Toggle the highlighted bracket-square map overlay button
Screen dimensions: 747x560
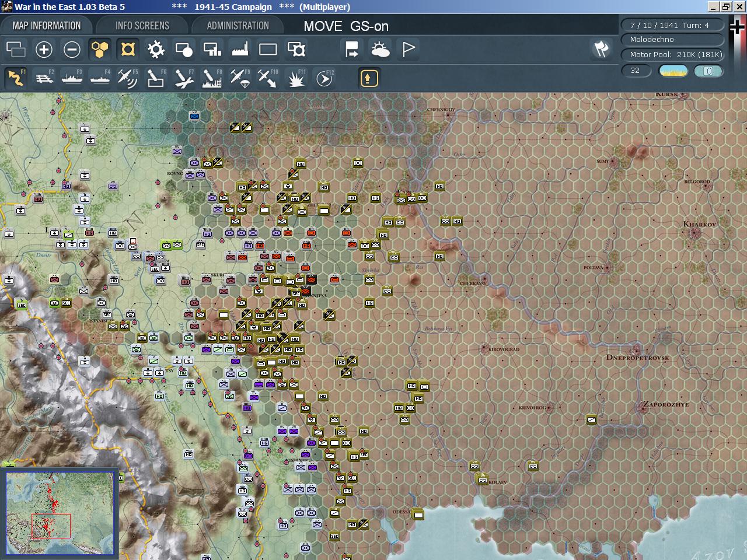coord(128,50)
